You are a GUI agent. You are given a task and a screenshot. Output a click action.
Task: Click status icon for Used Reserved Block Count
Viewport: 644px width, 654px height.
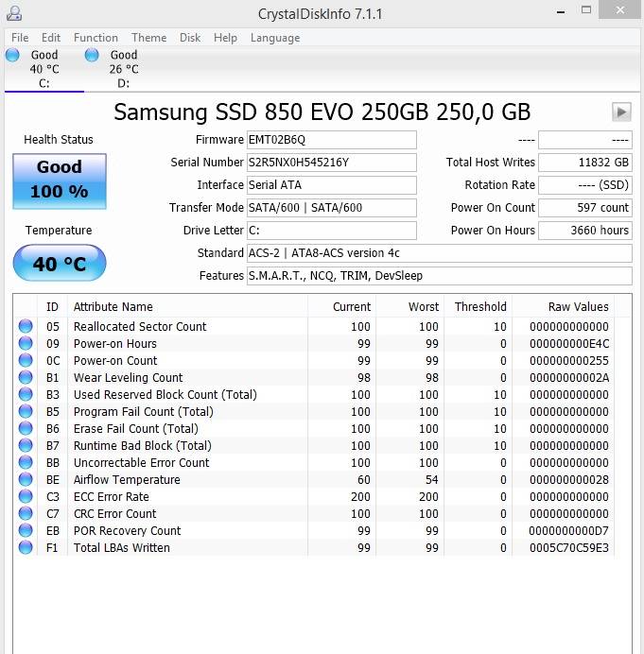pyautogui.click(x=26, y=394)
